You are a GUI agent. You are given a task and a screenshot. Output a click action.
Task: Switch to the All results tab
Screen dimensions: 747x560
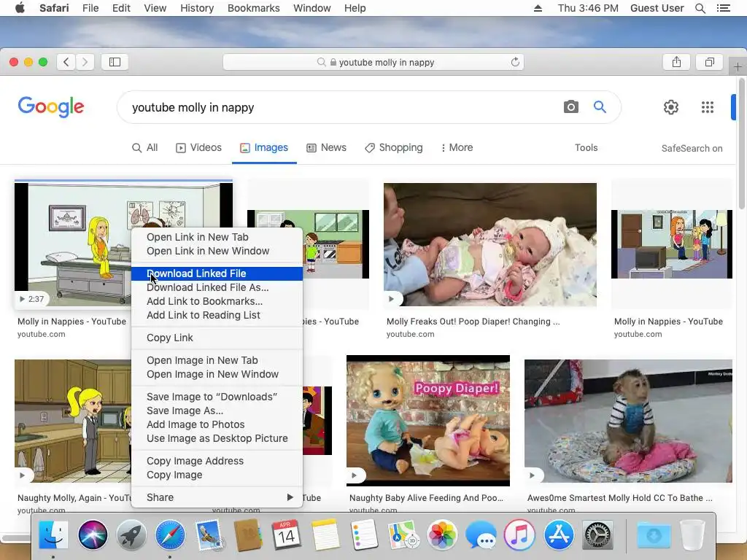145,147
